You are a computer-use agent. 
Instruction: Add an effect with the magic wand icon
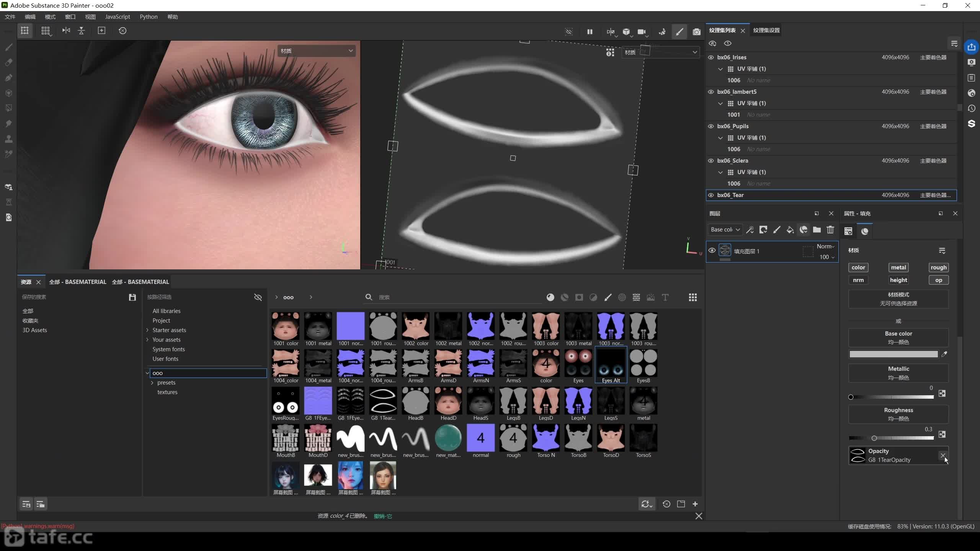(750, 230)
